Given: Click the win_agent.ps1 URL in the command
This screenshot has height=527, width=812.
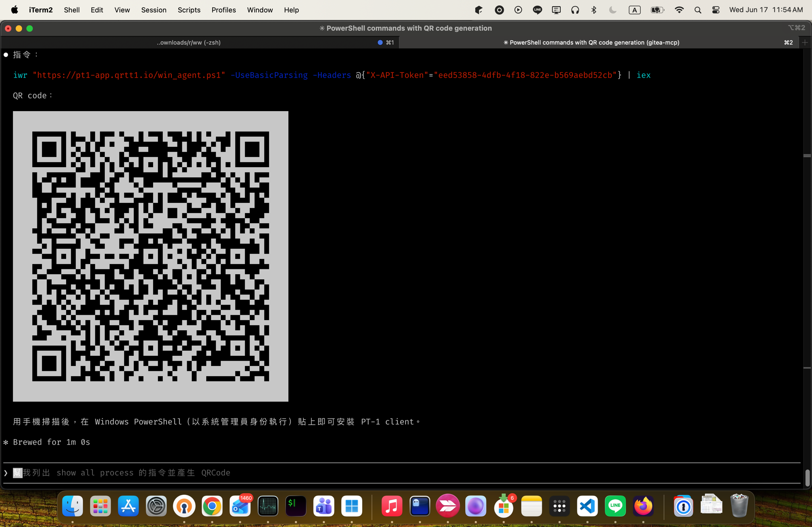Looking at the screenshot, I should (x=129, y=75).
